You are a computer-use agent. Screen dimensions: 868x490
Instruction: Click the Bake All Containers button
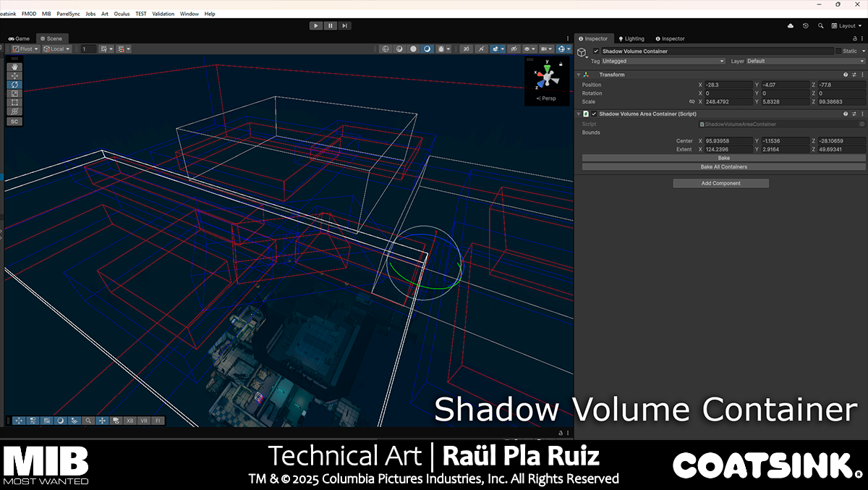click(723, 166)
